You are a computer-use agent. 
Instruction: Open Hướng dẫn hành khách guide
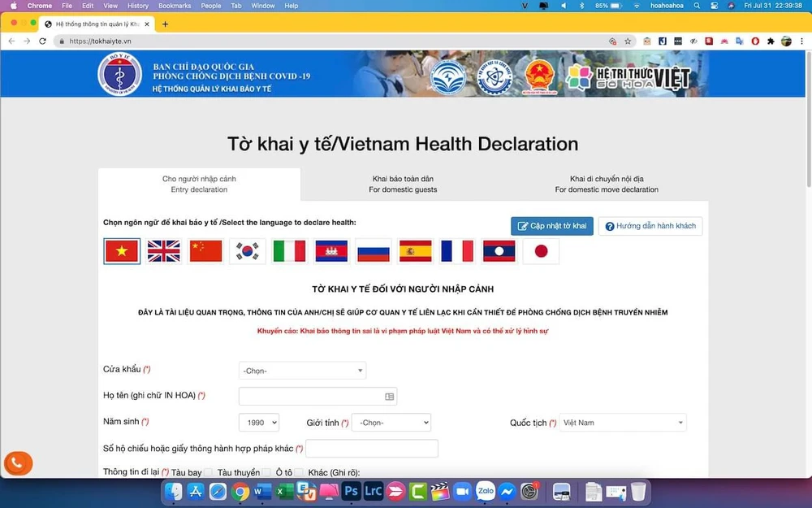(650, 226)
